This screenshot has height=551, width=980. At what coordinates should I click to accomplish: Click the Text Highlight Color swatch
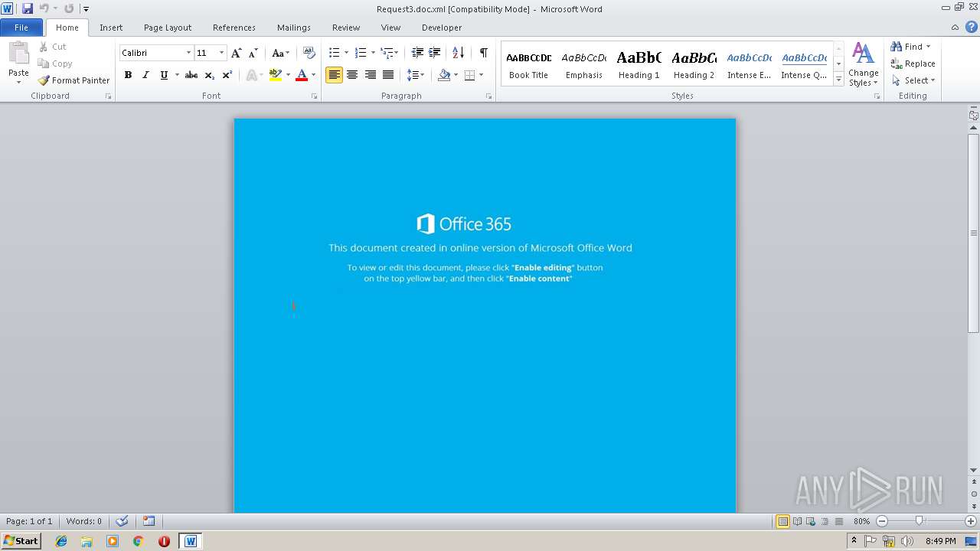[x=276, y=75]
